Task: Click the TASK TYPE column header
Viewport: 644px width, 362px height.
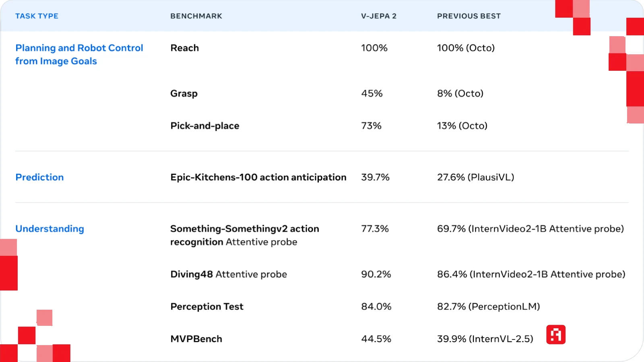Action: (37, 16)
